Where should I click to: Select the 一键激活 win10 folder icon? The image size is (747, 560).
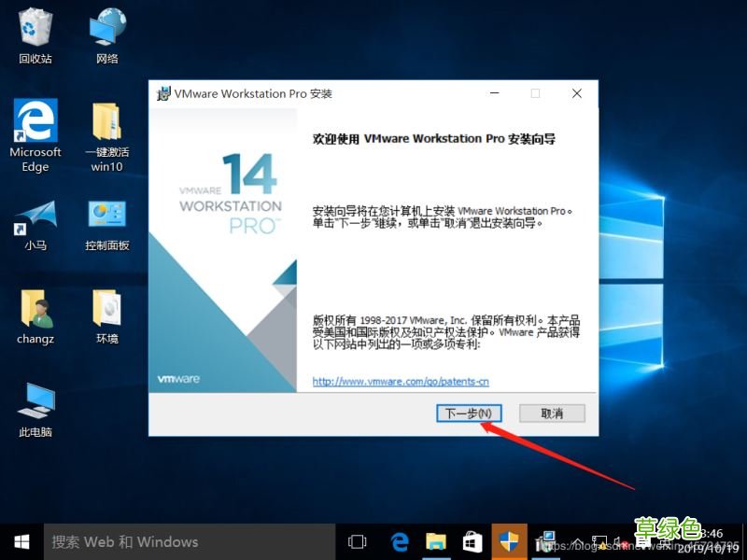(x=107, y=136)
